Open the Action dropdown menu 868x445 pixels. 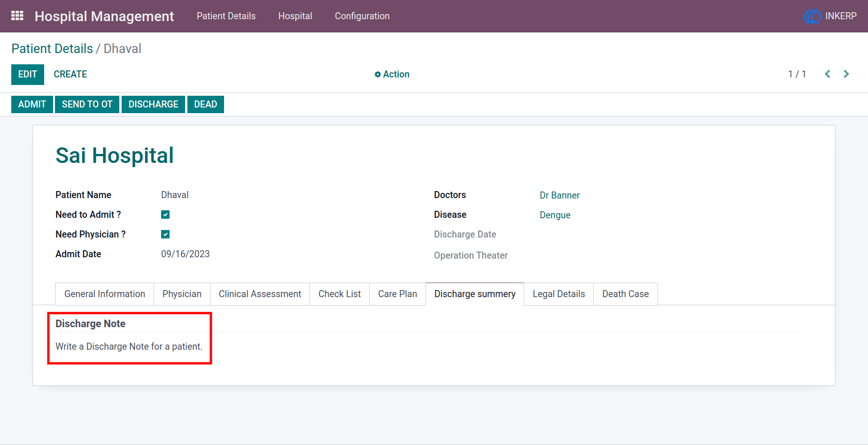point(392,74)
